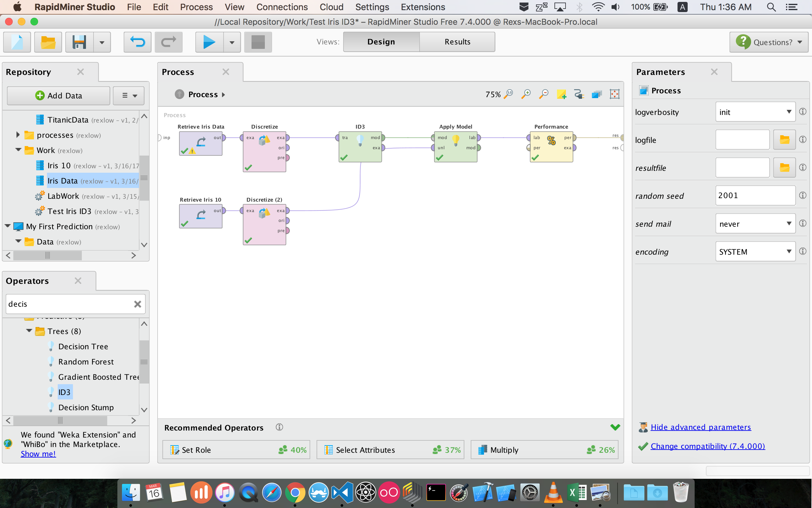The image size is (812, 508).
Task: Reset zoom with the 1:1 magnifier icon
Action: click(x=508, y=94)
